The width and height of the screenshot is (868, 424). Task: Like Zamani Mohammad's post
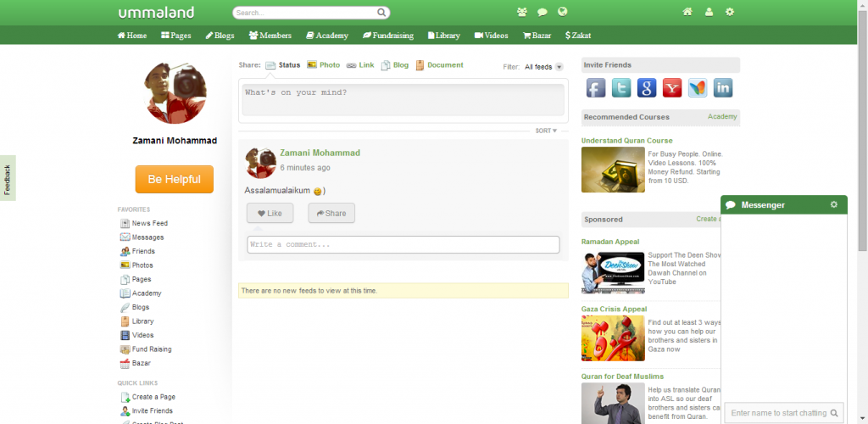[270, 214]
